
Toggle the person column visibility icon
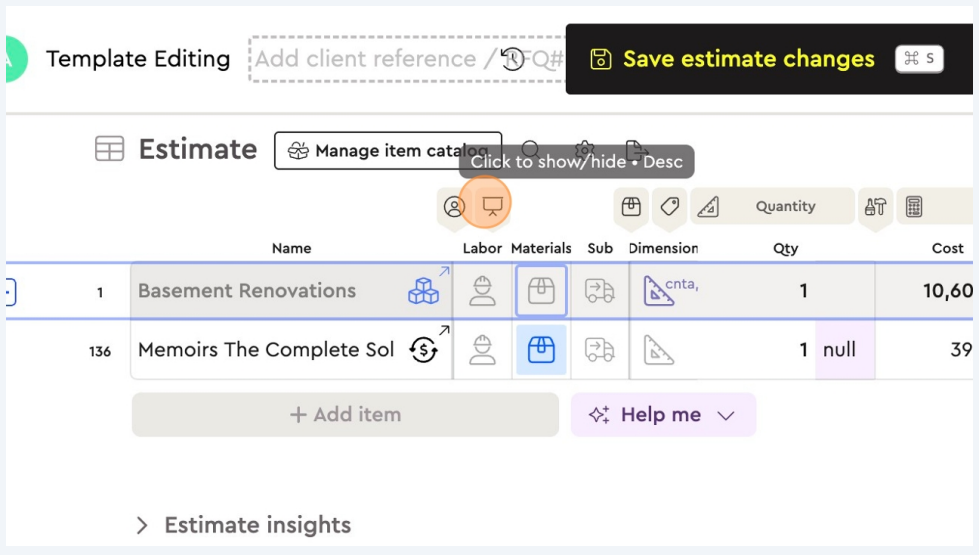(x=454, y=207)
